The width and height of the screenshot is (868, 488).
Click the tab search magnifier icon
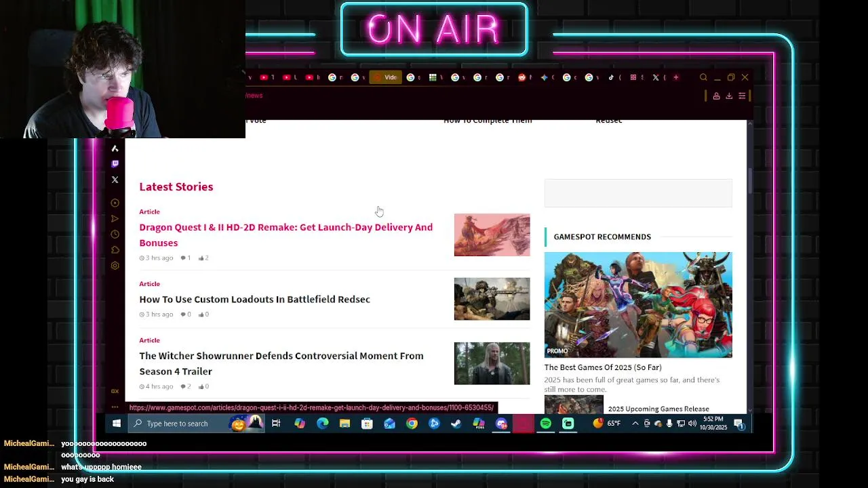click(703, 77)
